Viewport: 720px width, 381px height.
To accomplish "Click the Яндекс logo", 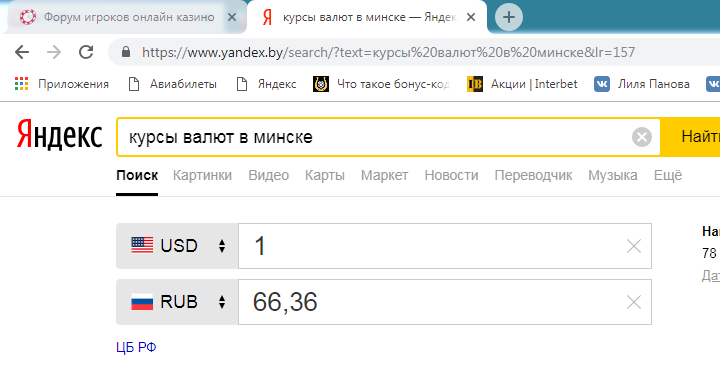I will [x=59, y=135].
